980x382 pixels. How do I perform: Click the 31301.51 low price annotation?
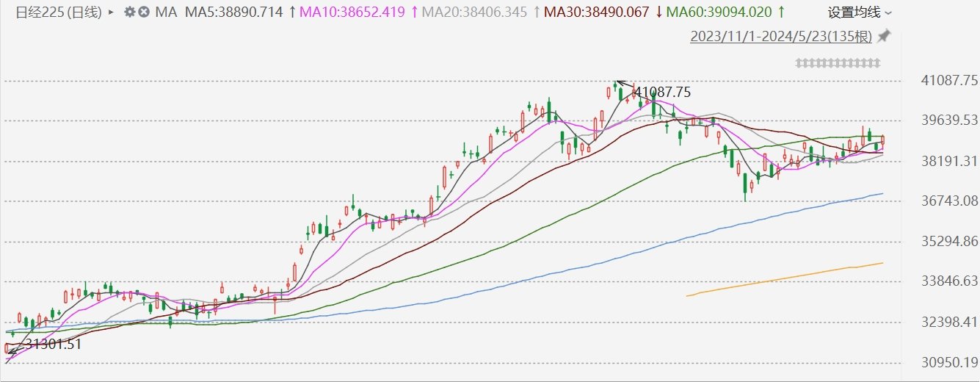pyautogui.click(x=51, y=343)
